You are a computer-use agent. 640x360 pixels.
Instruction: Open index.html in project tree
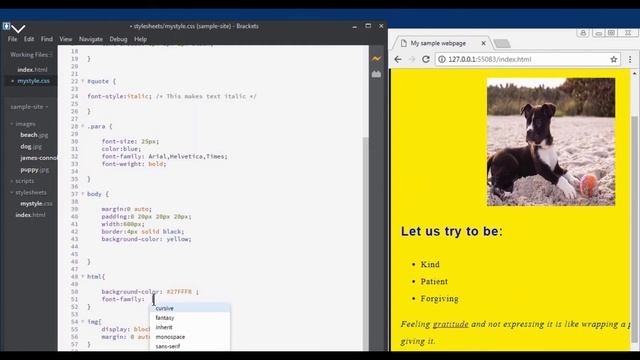click(x=30, y=215)
